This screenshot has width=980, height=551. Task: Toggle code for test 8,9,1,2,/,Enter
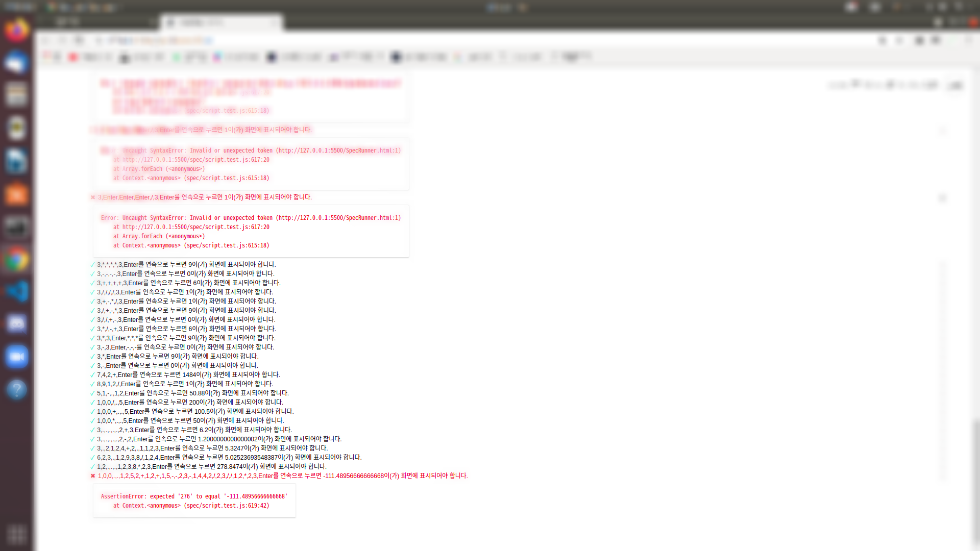coord(185,384)
